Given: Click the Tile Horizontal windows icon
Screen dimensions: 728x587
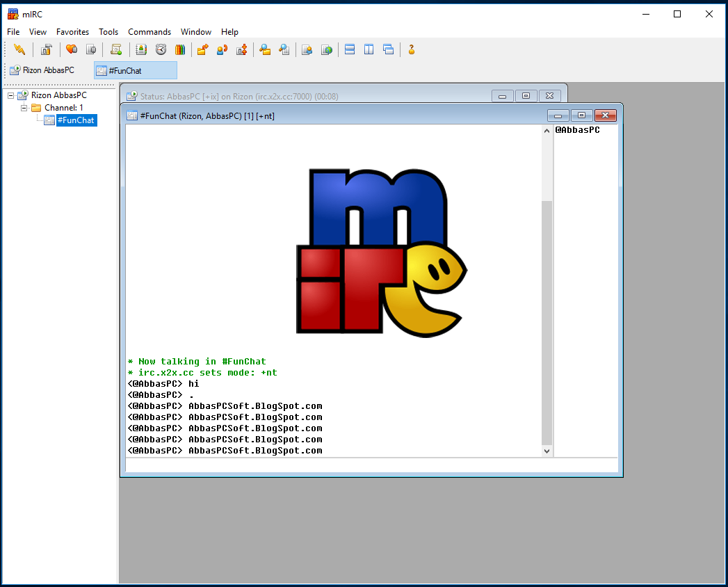Looking at the screenshot, I should coord(350,49).
